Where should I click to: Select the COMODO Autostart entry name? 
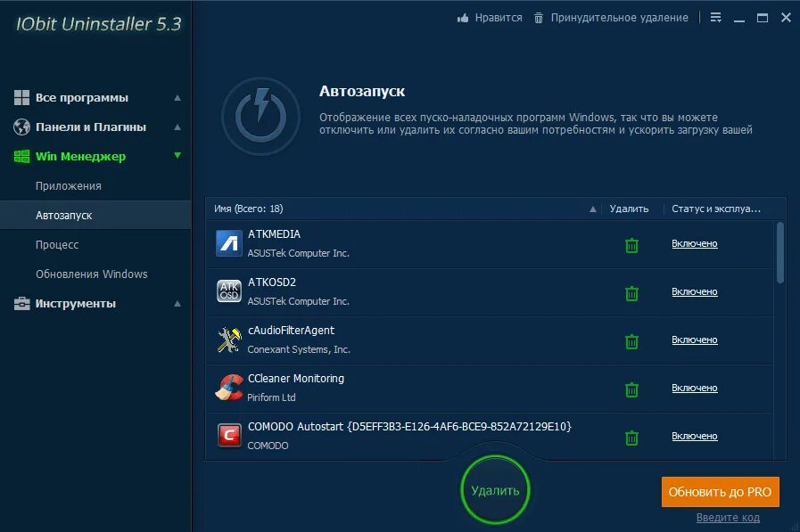[409, 427]
